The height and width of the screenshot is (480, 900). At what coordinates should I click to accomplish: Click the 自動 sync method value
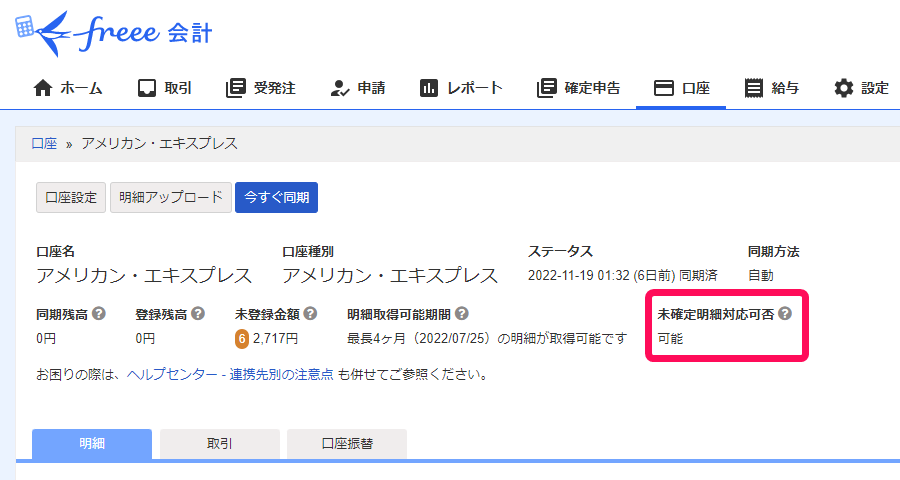pos(761,276)
